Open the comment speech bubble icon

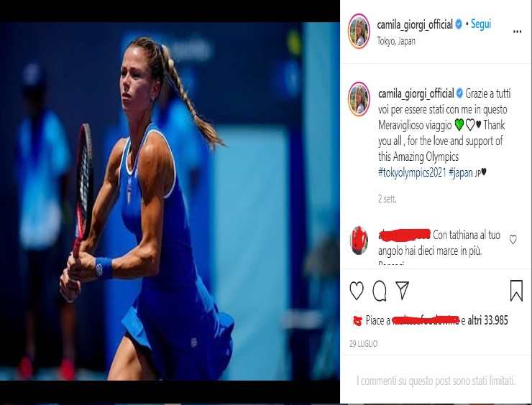click(380, 291)
